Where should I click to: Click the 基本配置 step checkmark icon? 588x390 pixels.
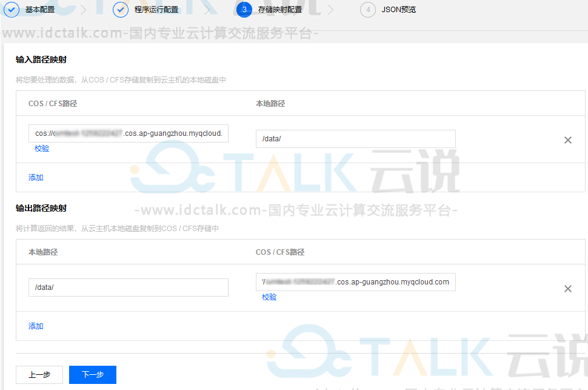(x=12, y=9)
